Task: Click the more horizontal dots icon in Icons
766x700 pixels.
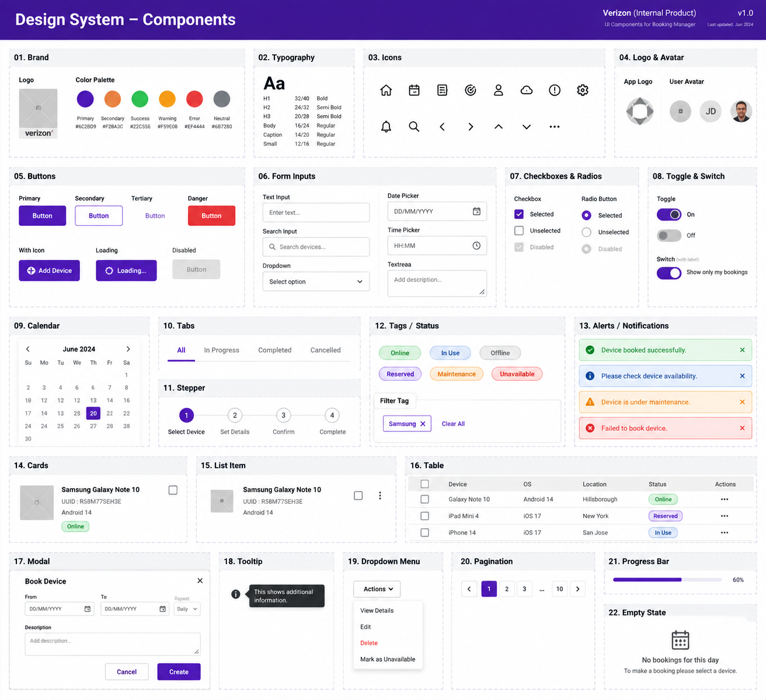Action: click(555, 127)
